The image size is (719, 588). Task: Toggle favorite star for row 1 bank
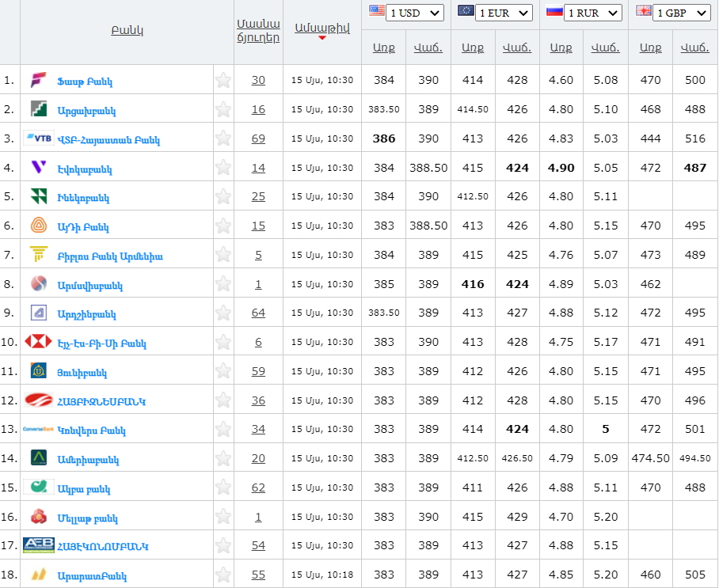coord(223,80)
